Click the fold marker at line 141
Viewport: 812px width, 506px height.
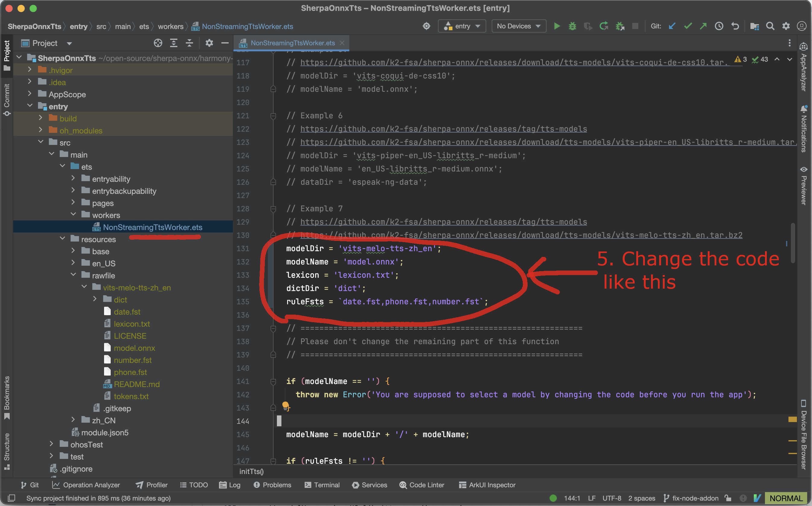pyautogui.click(x=273, y=381)
